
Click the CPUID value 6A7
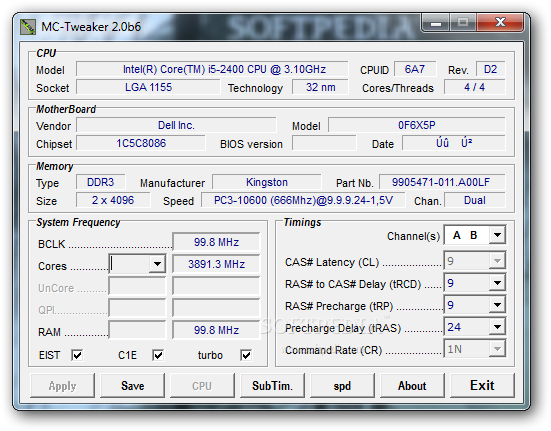pyautogui.click(x=415, y=69)
